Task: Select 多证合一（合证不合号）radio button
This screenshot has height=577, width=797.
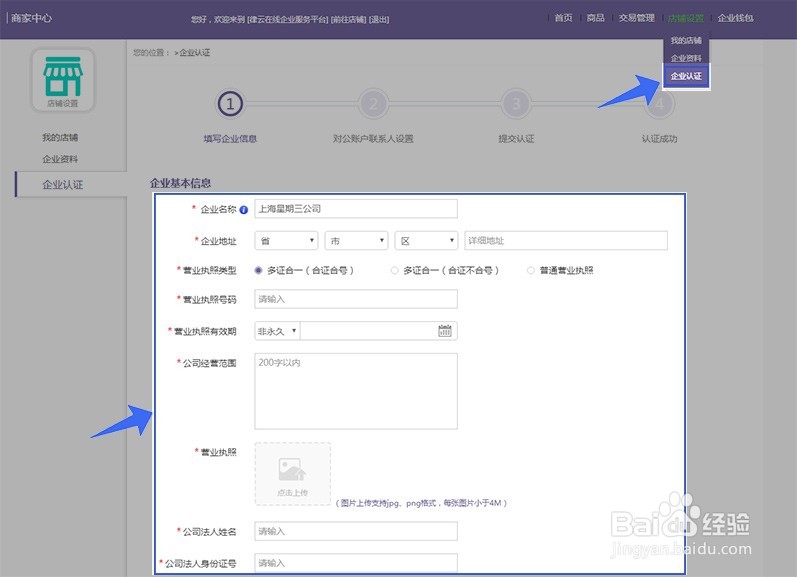Action: click(394, 270)
